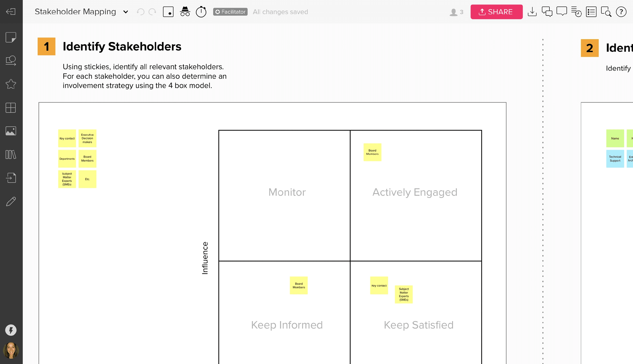
Task: Open the mural outline panel
Action: (x=591, y=12)
